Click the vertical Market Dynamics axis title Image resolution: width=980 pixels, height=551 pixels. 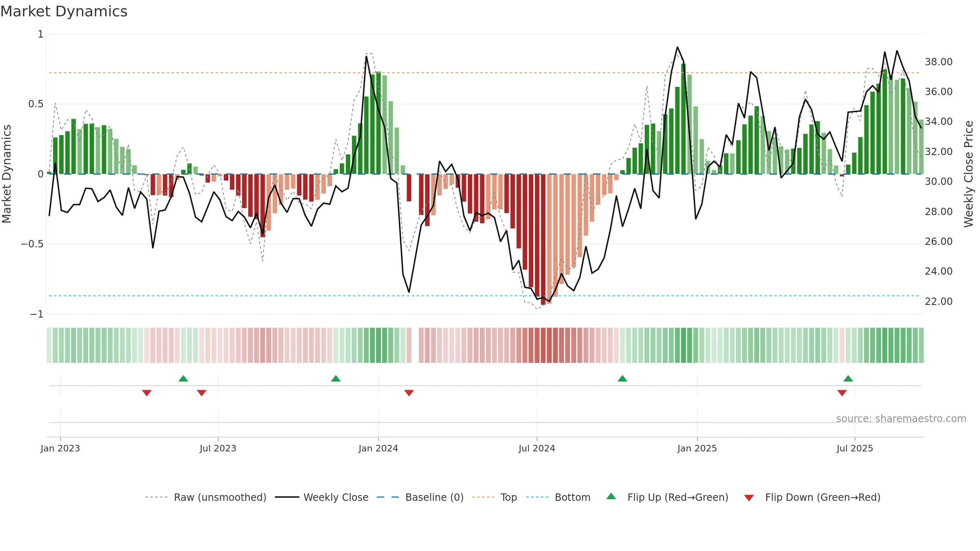pos(7,174)
